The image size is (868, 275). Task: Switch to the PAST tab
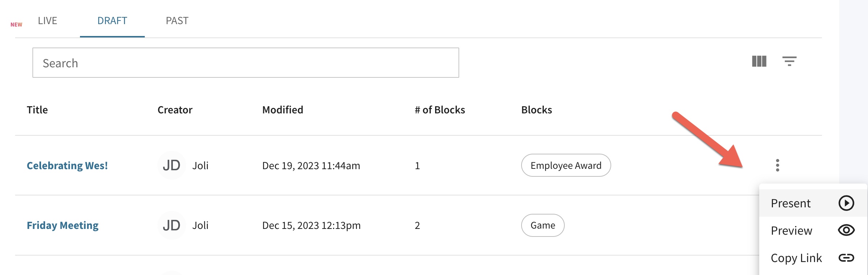pos(177,21)
